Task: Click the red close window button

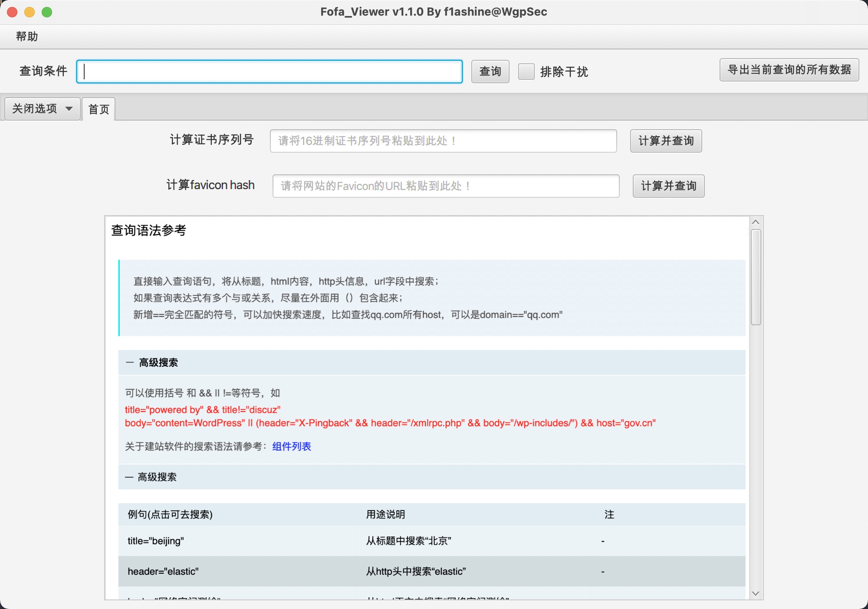Action: [x=12, y=12]
